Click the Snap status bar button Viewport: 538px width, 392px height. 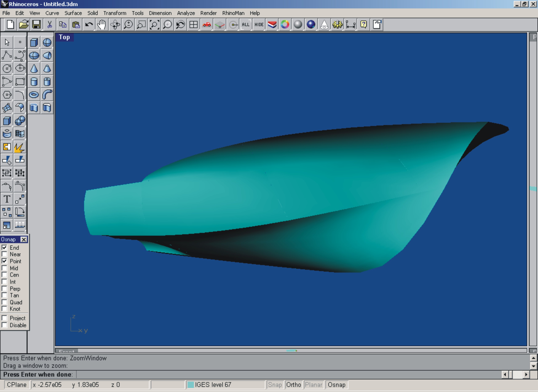point(275,385)
